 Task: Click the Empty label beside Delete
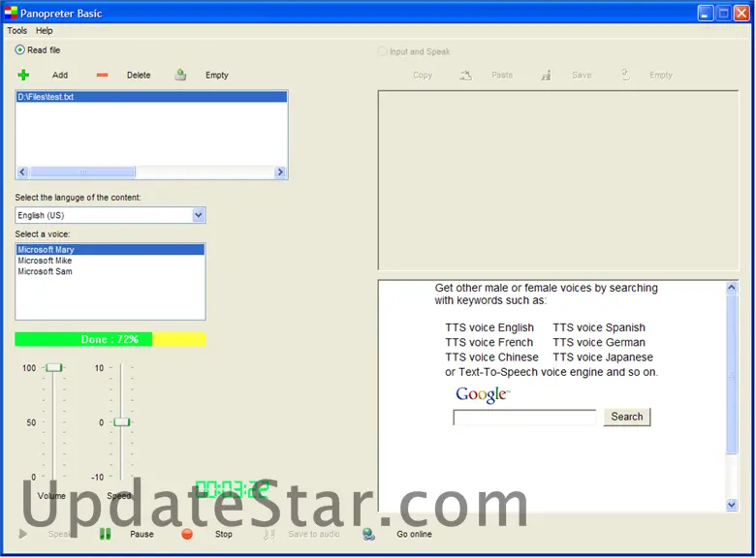(217, 76)
